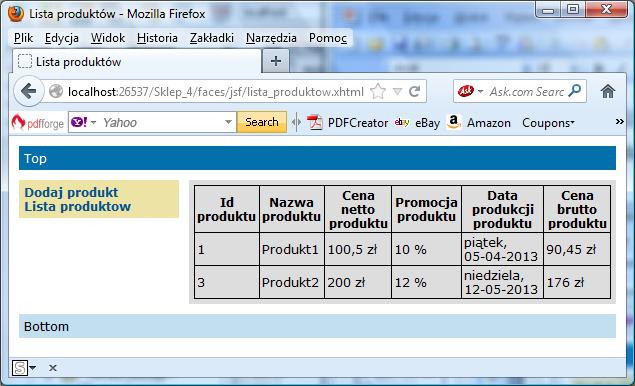Open the Narzędzia menu

point(271,38)
